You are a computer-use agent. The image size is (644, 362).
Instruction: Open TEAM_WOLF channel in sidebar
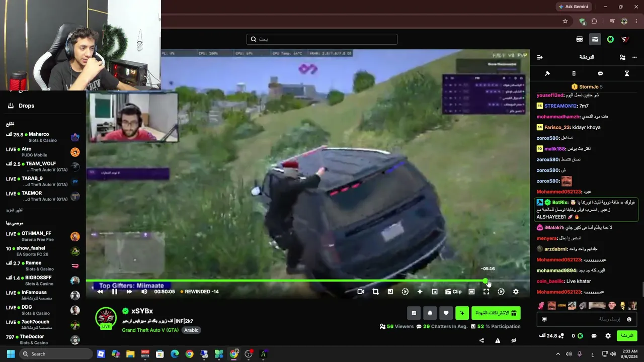click(43, 166)
